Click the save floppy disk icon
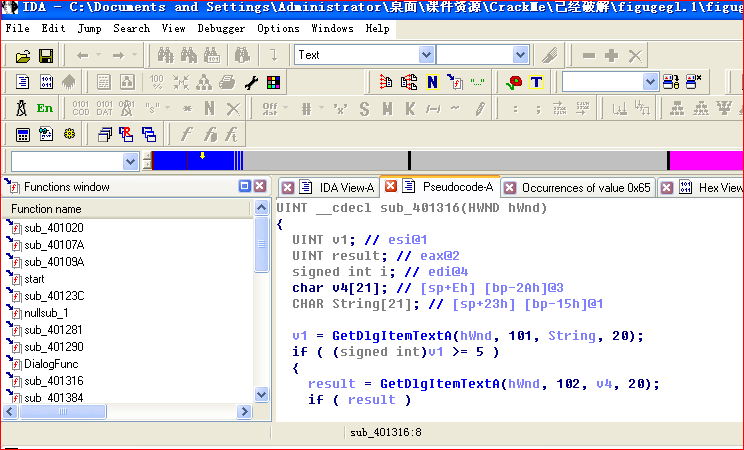Viewport: 744px width, 450px height. (x=46, y=56)
